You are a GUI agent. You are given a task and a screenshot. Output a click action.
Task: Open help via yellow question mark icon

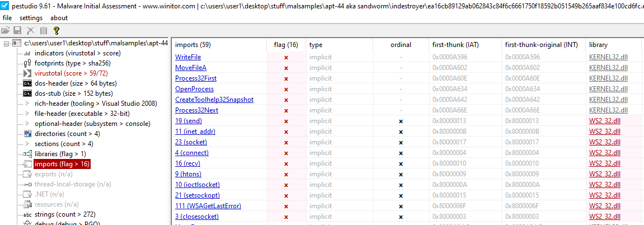pos(57,30)
